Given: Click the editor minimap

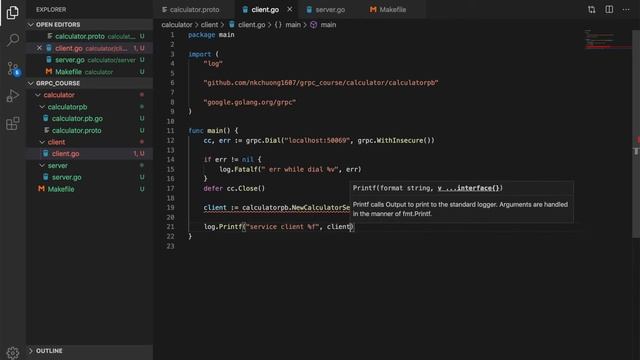Looking at the screenshot, I should tap(607, 40).
